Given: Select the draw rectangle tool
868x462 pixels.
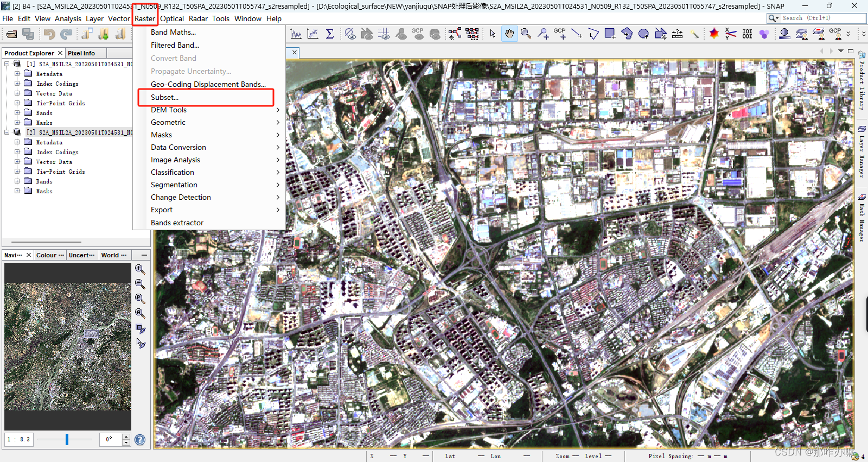Looking at the screenshot, I should [610, 34].
